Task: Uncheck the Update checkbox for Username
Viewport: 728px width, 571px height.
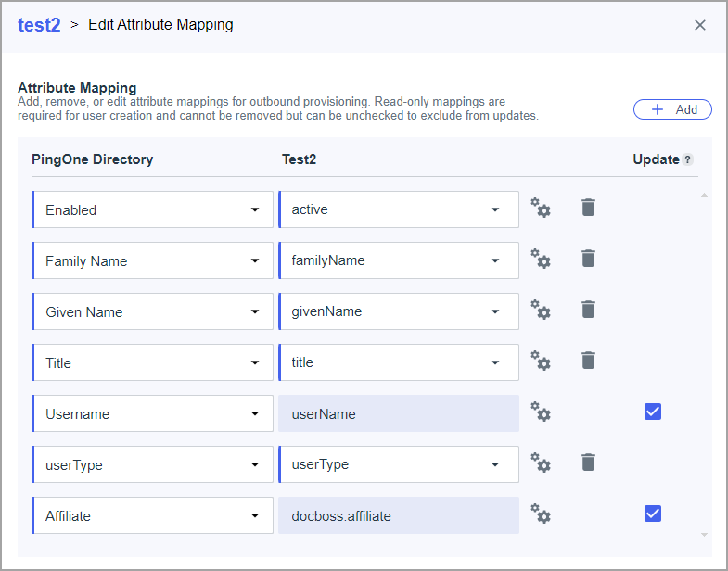Action: (653, 412)
